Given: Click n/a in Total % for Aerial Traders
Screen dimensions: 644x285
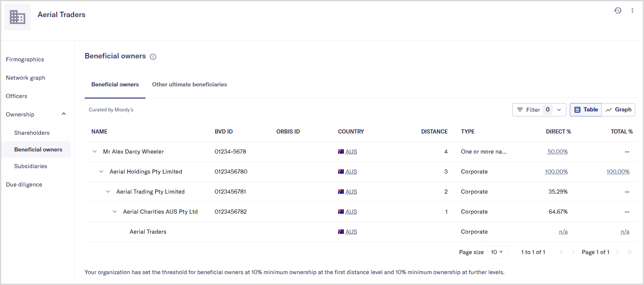Looking at the screenshot, I should click(625, 232).
